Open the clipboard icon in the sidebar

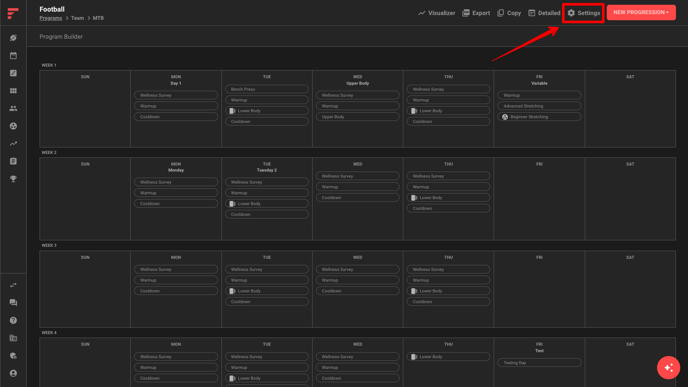click(x=13, y=161)
